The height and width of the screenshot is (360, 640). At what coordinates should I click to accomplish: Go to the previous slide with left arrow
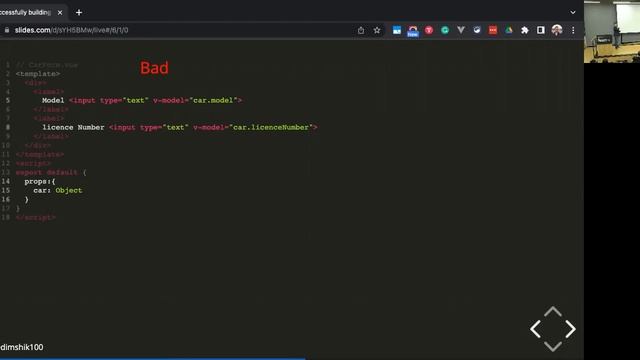(x=536, y=329)
